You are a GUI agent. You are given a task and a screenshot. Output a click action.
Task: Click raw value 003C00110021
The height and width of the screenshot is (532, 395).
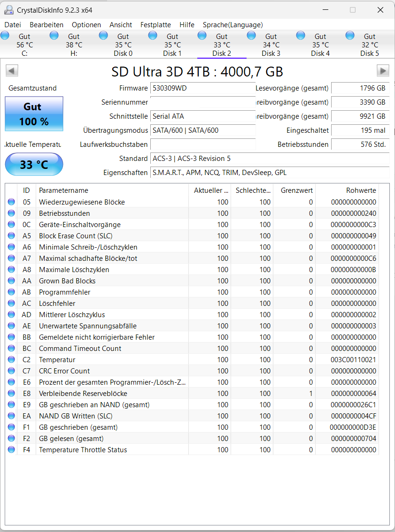click(x=353, y=360)
